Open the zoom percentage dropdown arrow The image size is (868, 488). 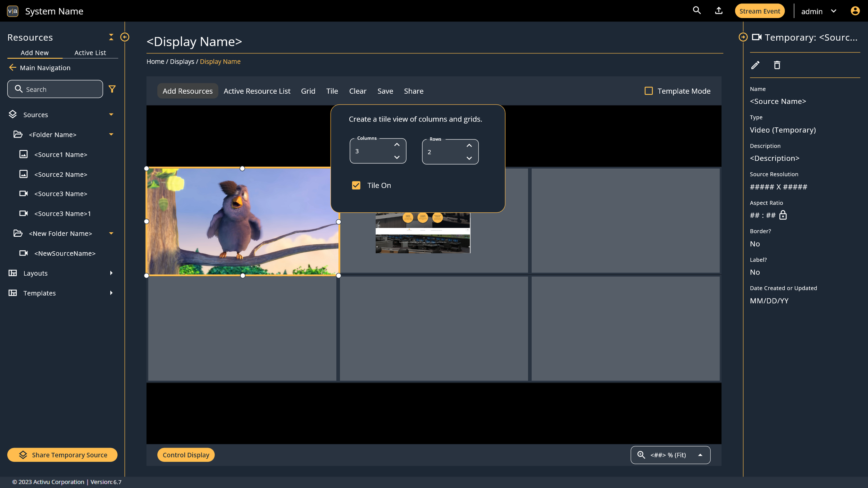tap(700, 455)
